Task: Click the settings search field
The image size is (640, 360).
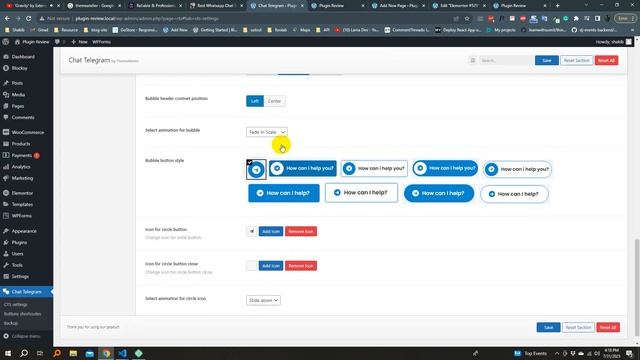Action: (x=505, y=60)
